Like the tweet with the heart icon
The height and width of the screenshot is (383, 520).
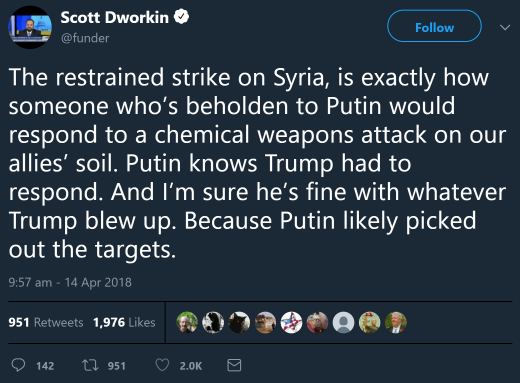click(x=162, y=365)
